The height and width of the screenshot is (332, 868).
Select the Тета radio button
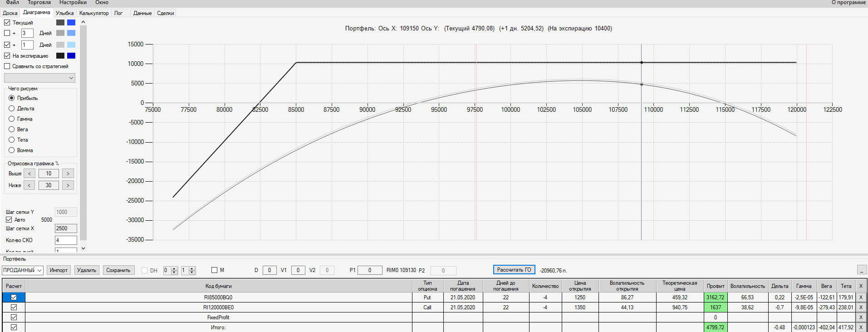point(12,140)
